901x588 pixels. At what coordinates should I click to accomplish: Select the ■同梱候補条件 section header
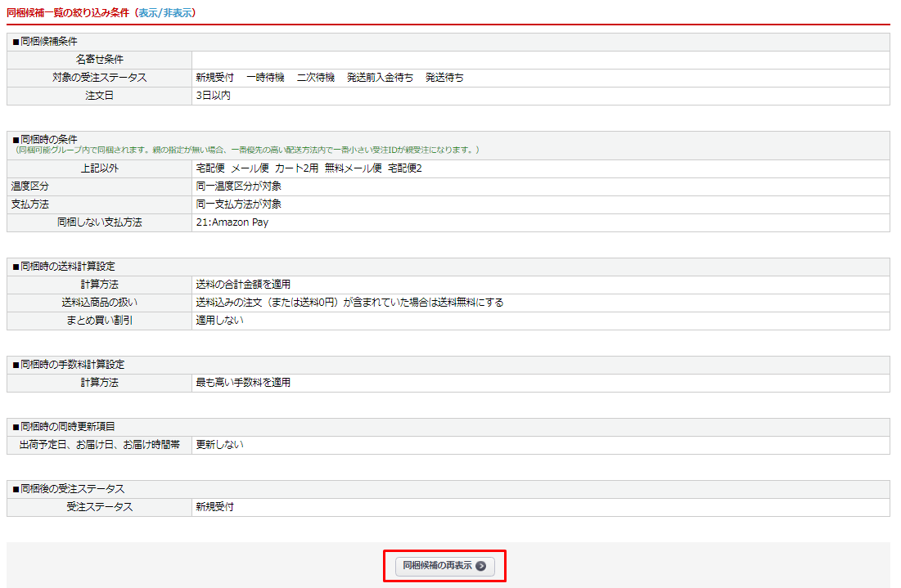[x=46, y=42]
